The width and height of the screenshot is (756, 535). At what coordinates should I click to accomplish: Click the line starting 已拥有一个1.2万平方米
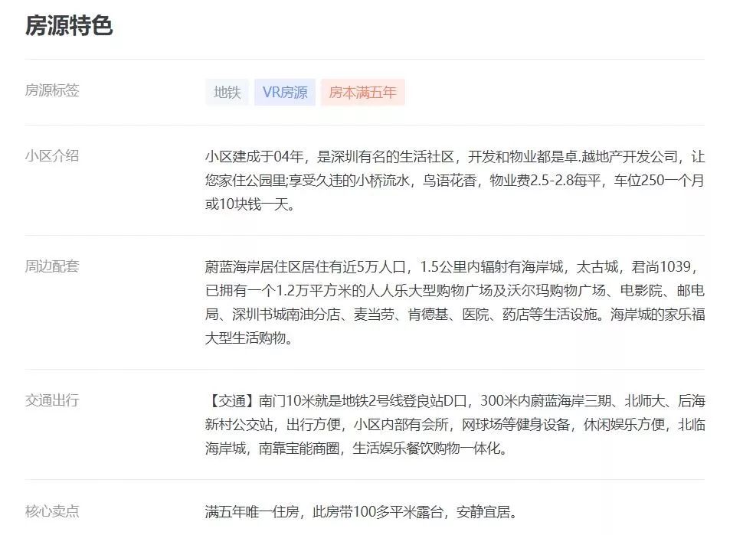pyautogui.click(x=455, y=290)
